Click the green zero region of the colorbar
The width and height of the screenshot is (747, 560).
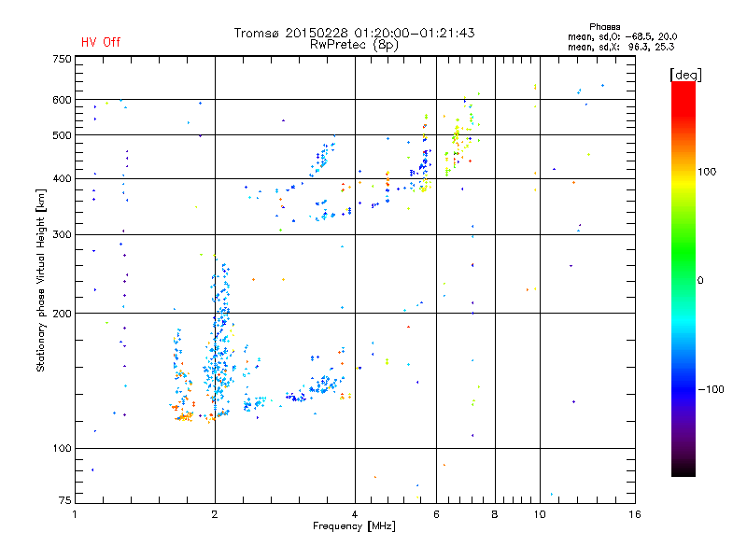point(684,269)
